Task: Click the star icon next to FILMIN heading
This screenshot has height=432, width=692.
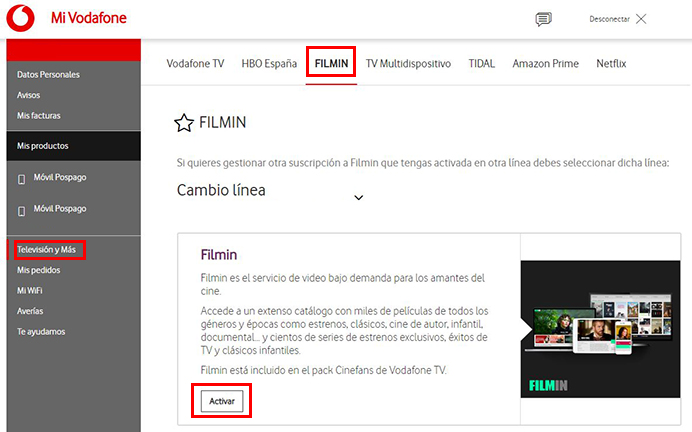Action: pos(184,123)
